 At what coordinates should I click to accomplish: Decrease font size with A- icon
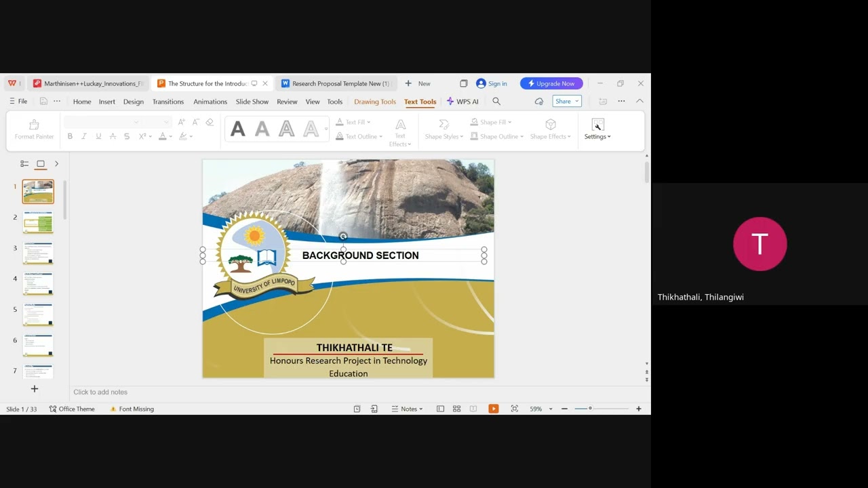196,122
